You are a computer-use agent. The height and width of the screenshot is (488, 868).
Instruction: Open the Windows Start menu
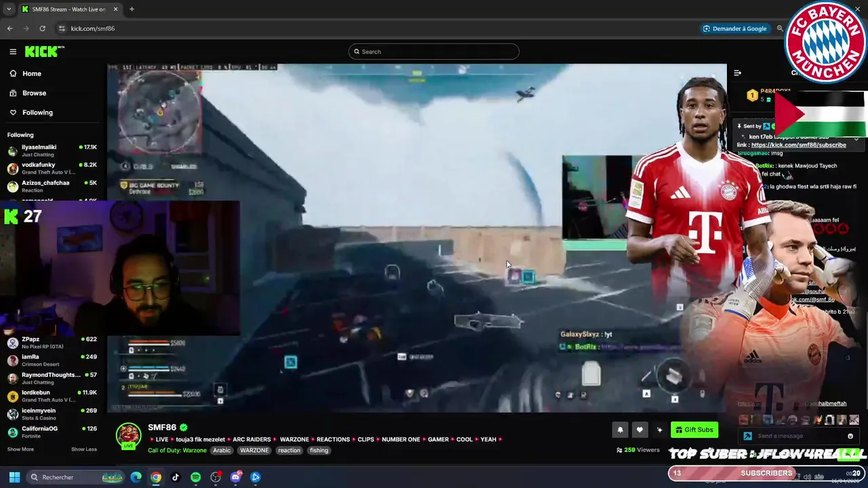(x=14, y=477)
